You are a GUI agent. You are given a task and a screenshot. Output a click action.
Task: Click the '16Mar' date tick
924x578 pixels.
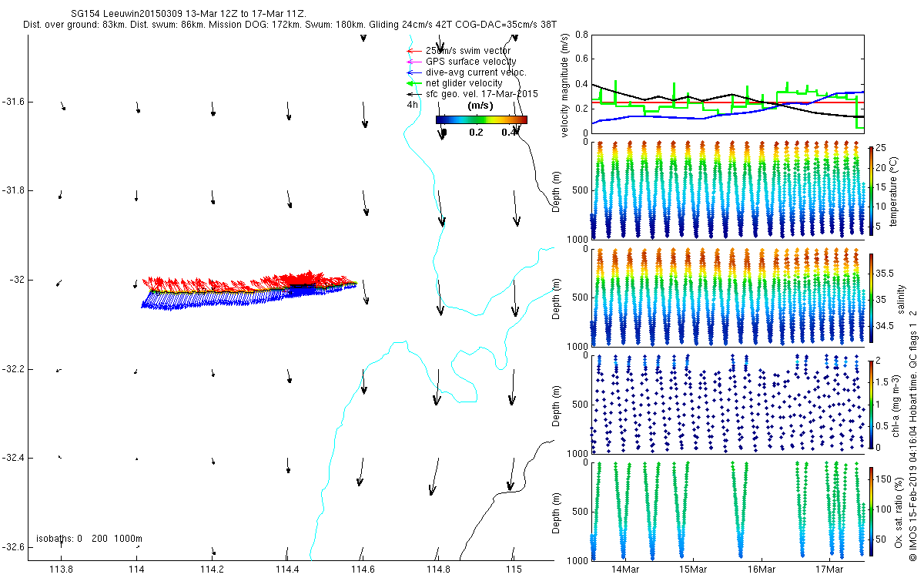[762, 570]
